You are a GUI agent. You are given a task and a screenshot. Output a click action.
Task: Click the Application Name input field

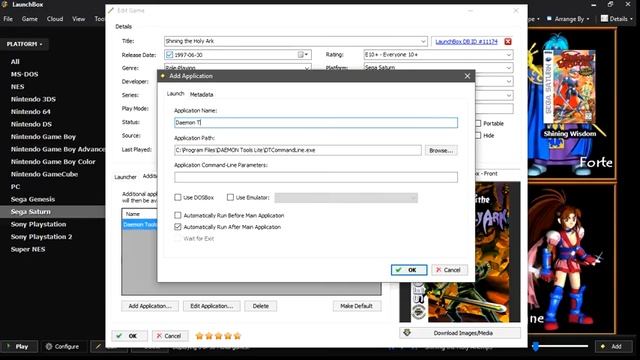(x=316, y=122)
